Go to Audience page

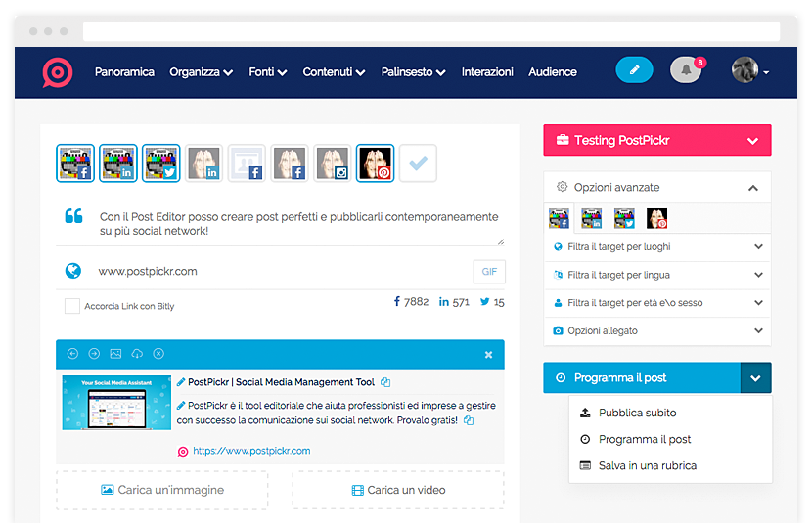(x=553, y=72)
